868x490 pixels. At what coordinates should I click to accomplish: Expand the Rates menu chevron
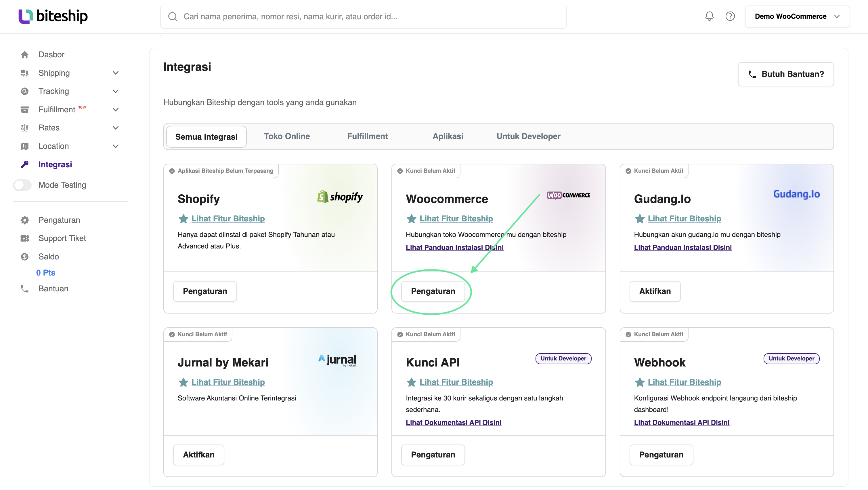click(116, 128)
